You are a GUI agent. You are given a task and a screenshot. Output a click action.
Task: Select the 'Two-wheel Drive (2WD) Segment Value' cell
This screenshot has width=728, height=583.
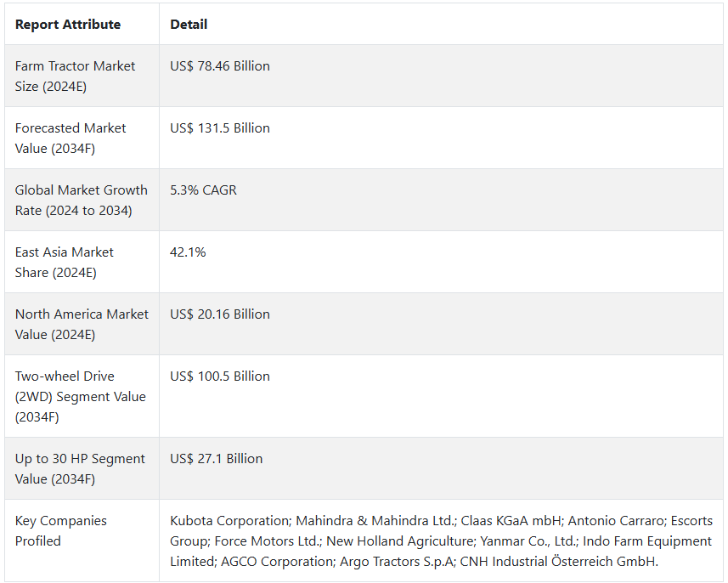click(82, 396)
